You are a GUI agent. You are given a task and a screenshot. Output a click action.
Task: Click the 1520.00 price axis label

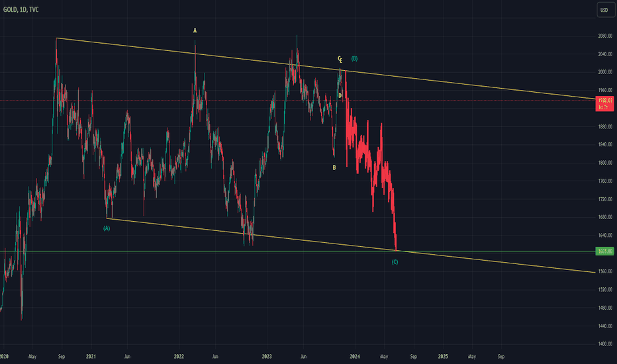click(605, 289)
